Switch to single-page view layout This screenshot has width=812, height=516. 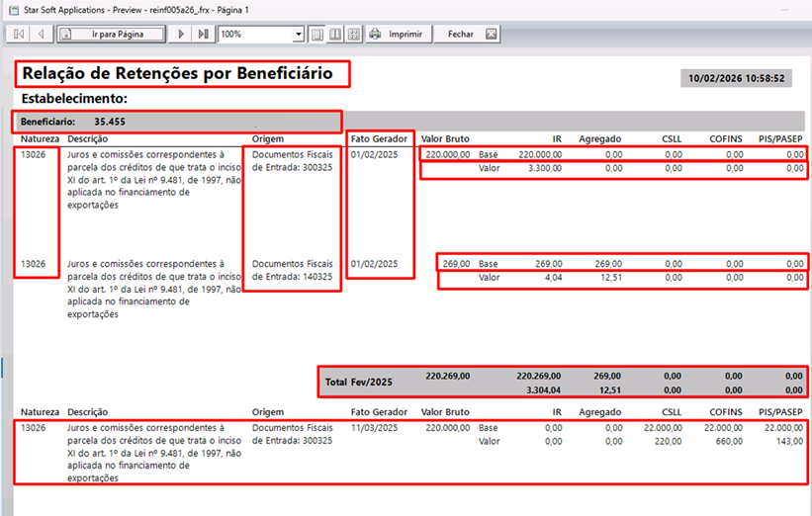click(317, 34)
